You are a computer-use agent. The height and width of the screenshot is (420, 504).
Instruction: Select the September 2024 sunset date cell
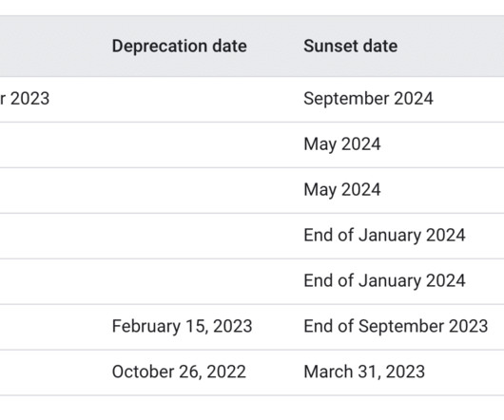click(x=368, y=99)
